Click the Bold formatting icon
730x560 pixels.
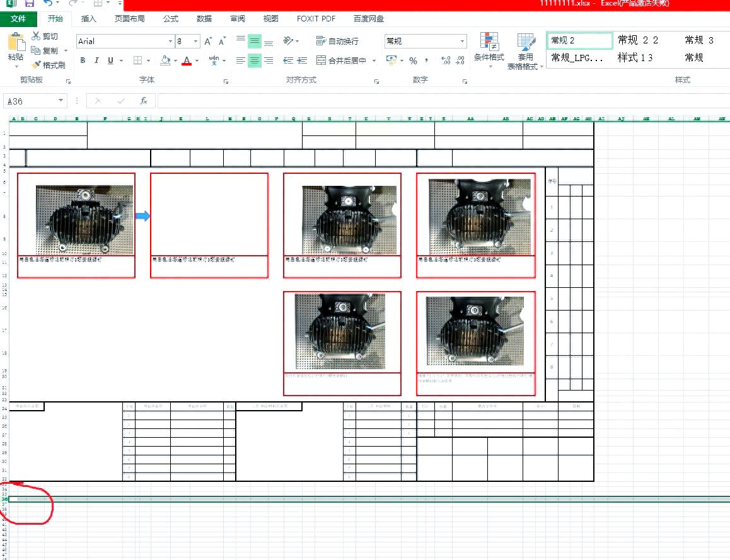(x=83, y=60)
